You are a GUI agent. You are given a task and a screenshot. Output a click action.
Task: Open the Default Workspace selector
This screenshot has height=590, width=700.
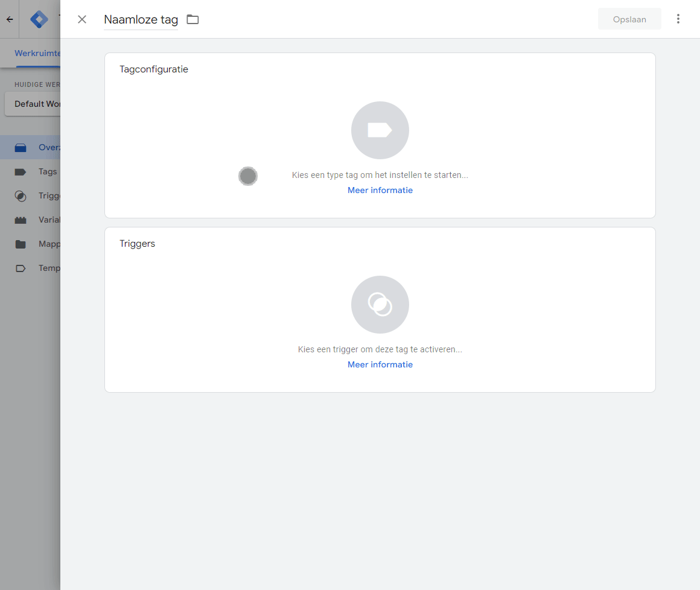point(33,104)
